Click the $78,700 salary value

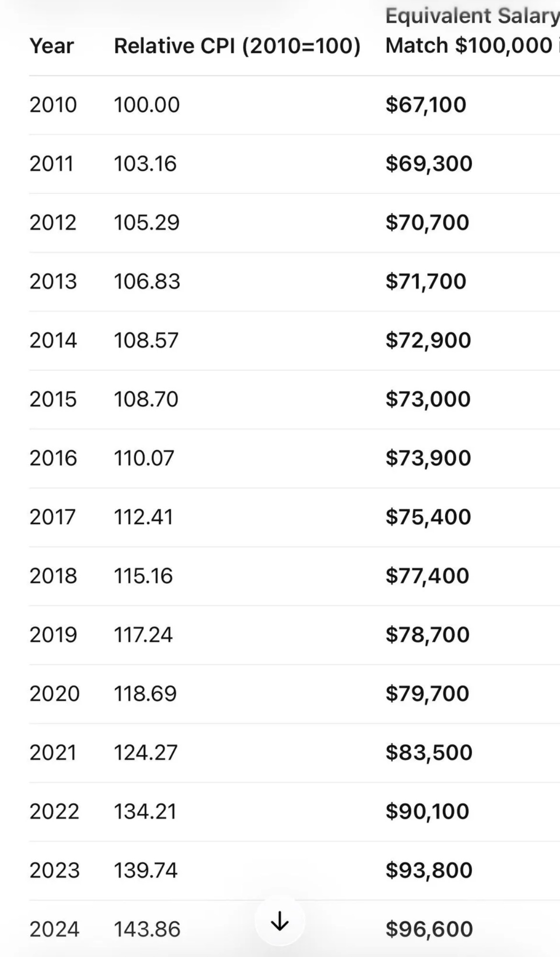(427, 635)
